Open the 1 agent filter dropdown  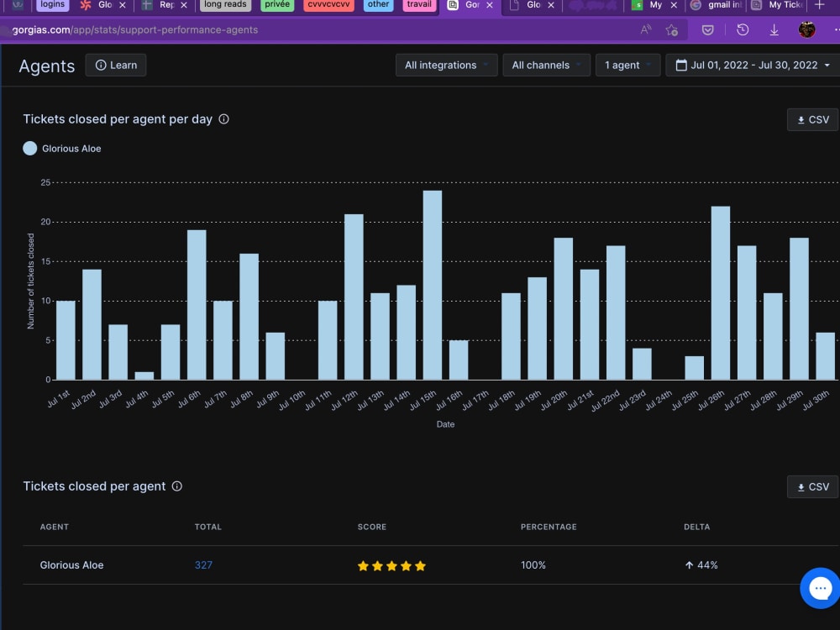pos(627,65)
